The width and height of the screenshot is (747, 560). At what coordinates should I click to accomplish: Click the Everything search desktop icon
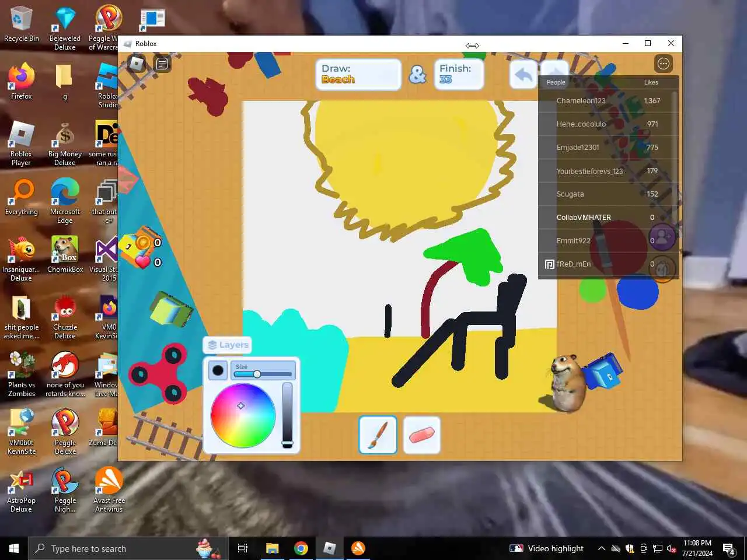[22, 197]
